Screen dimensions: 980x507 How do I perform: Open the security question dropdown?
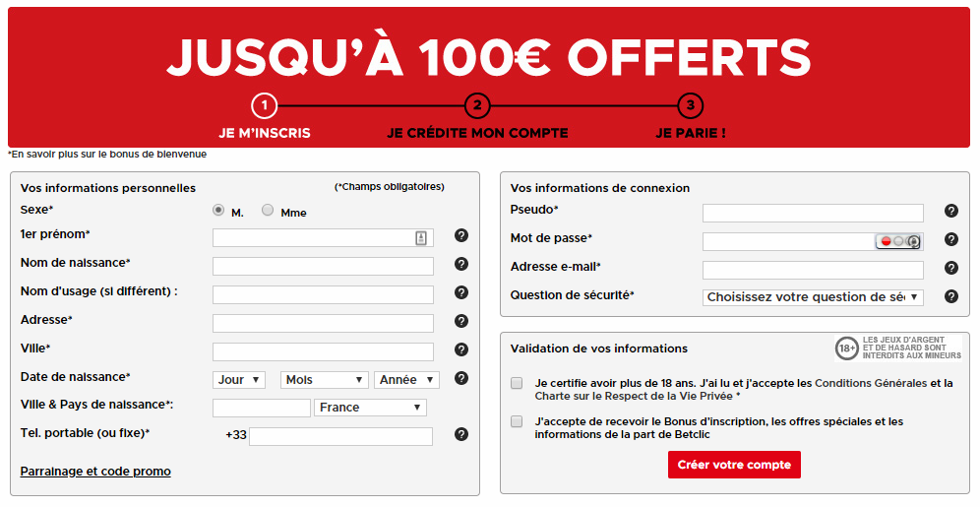click(813, 297)
